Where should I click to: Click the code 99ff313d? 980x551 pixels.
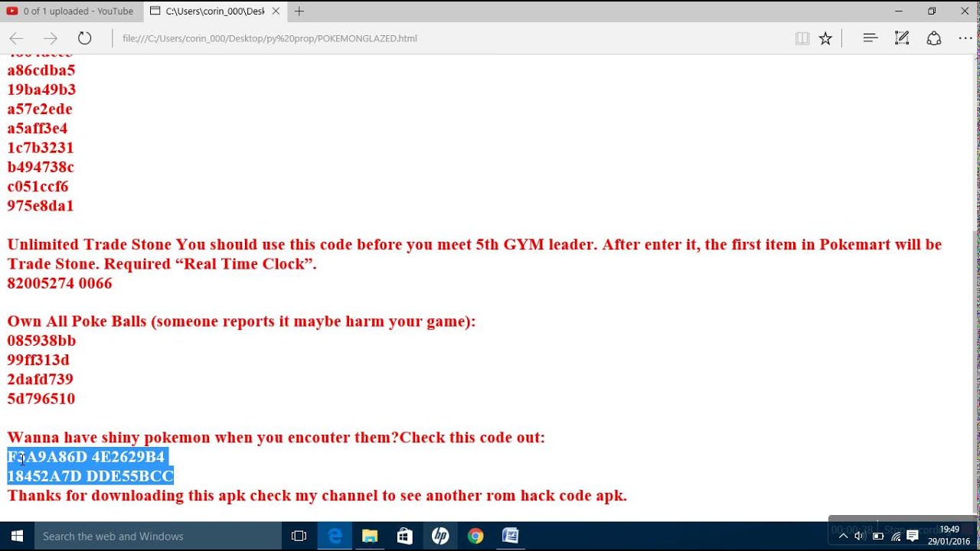[x=38, y=360]
